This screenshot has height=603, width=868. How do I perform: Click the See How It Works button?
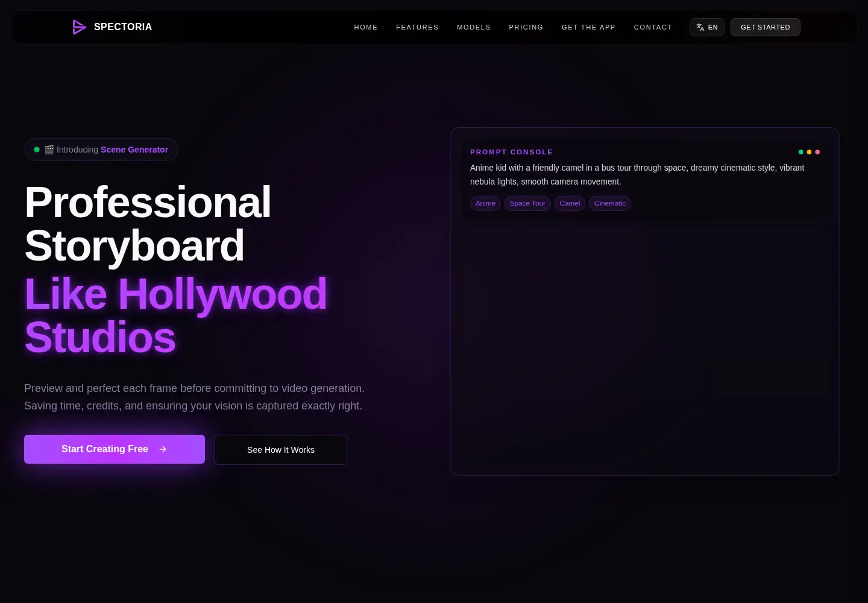tap(281, 450)
